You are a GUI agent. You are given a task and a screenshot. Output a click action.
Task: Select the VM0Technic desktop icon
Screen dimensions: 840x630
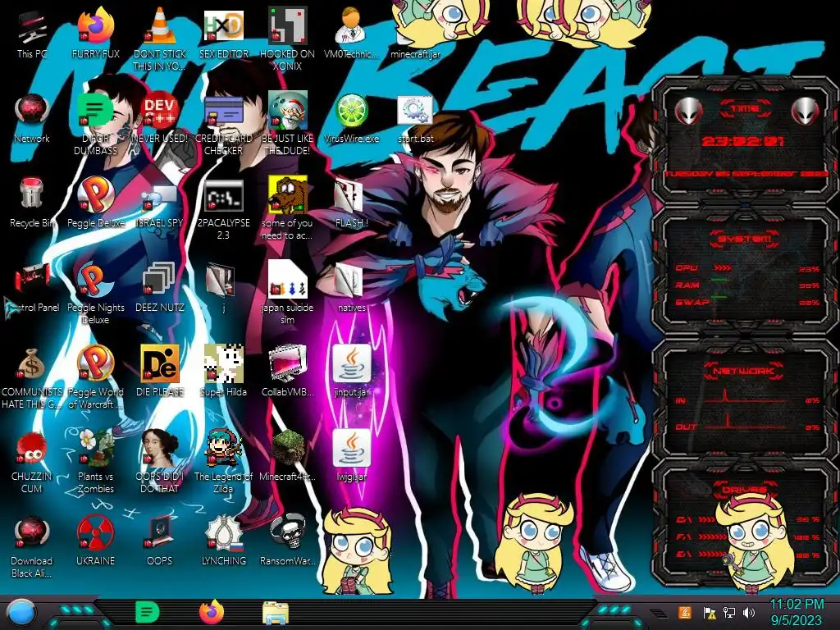click(351, 25)
